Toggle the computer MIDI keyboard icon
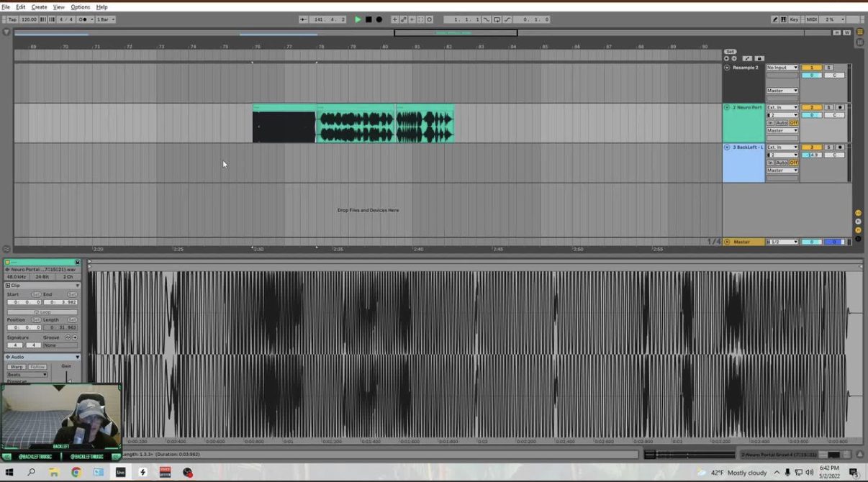The width and height of the screenshot is (868, 482). tap(784, 19)
